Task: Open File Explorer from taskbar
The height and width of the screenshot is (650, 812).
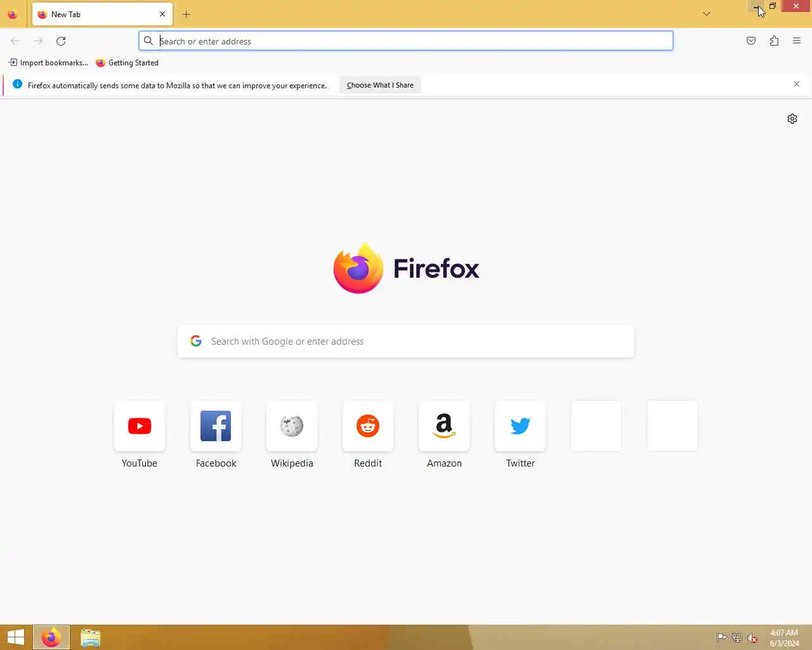Action: tap(90, 637)
